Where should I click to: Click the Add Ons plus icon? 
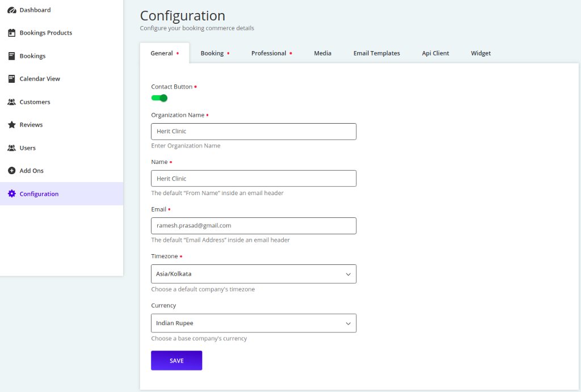click(11, 171)
